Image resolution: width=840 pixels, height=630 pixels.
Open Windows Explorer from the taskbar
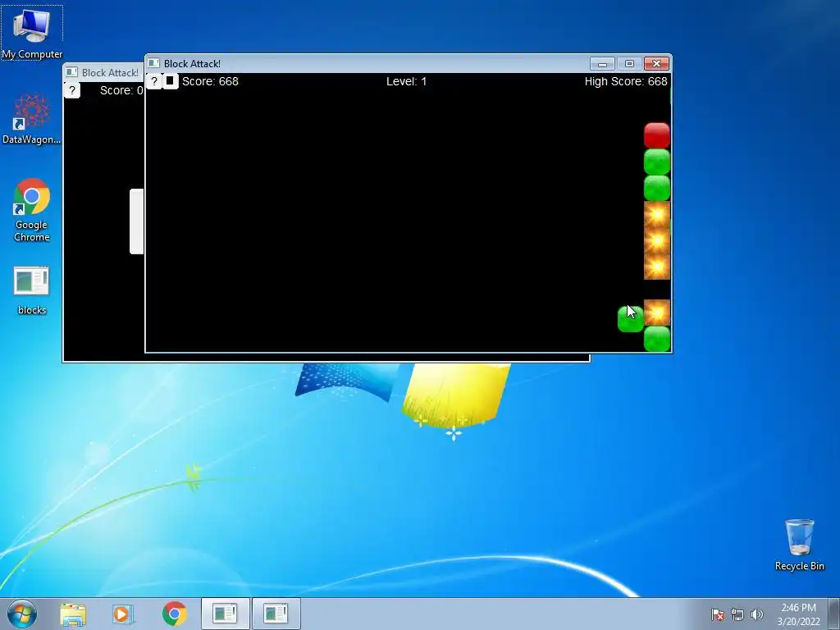click(x=73, y=614)
